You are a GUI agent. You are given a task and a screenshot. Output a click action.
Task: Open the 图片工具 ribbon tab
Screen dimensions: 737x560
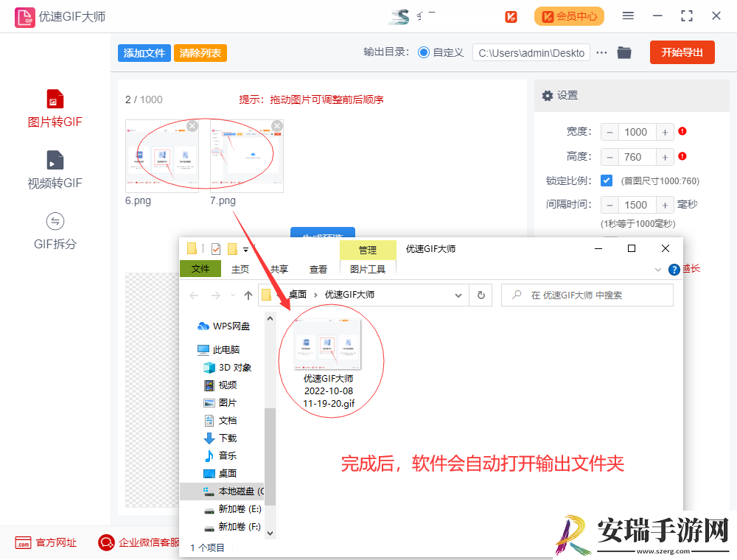coord(368,269)
